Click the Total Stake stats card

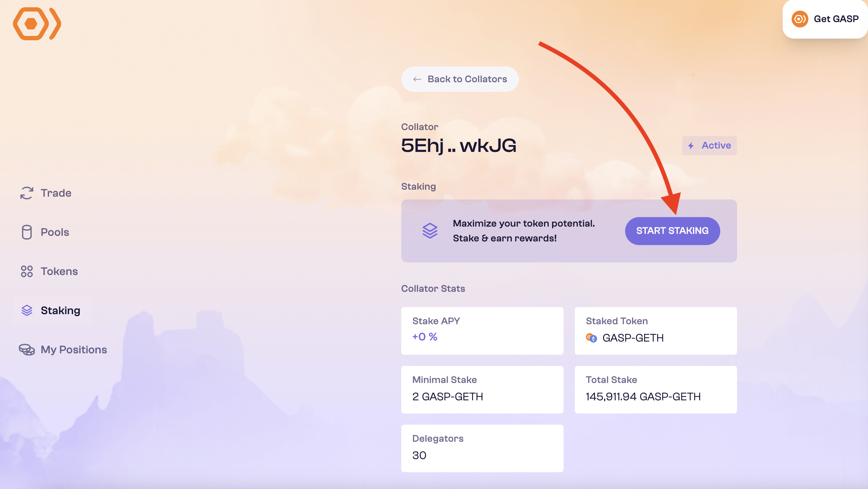pyautogui.click(x=655, y=389)
